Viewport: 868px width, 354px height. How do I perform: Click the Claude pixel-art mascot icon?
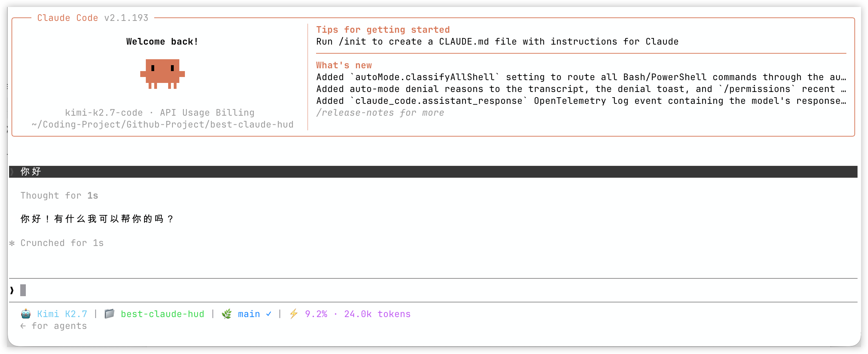[x=163, y=74]
